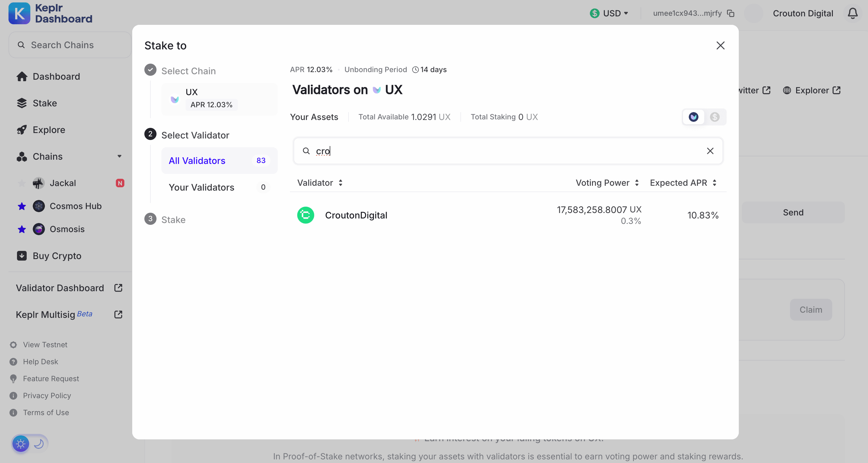
Task: Click the Feature Request lightbulb icon
Action: click(x=13, y=378)
